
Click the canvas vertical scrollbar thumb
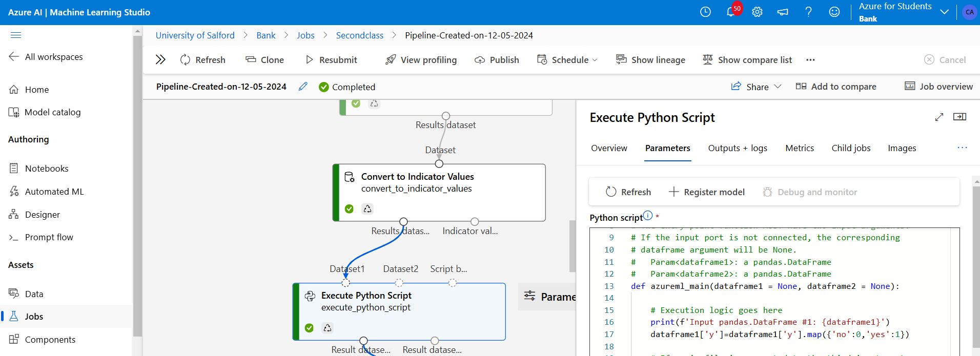(573, 246)
